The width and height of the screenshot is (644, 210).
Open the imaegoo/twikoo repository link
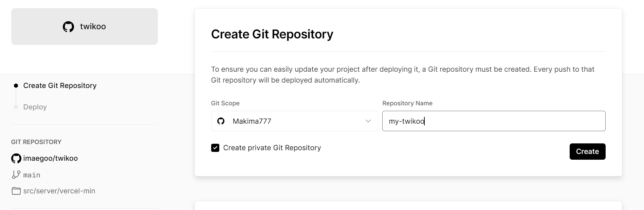tap(51, 158)
